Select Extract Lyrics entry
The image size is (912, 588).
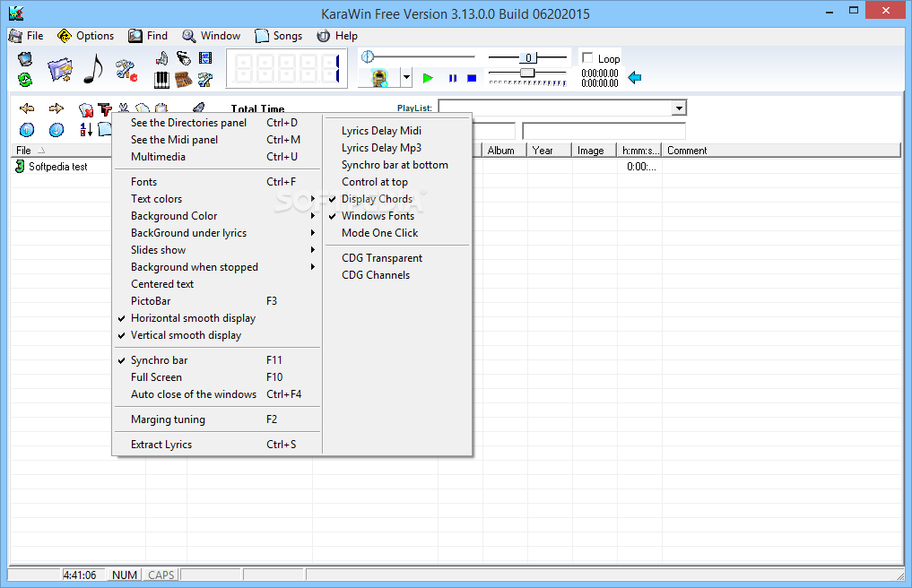(218, 445)
